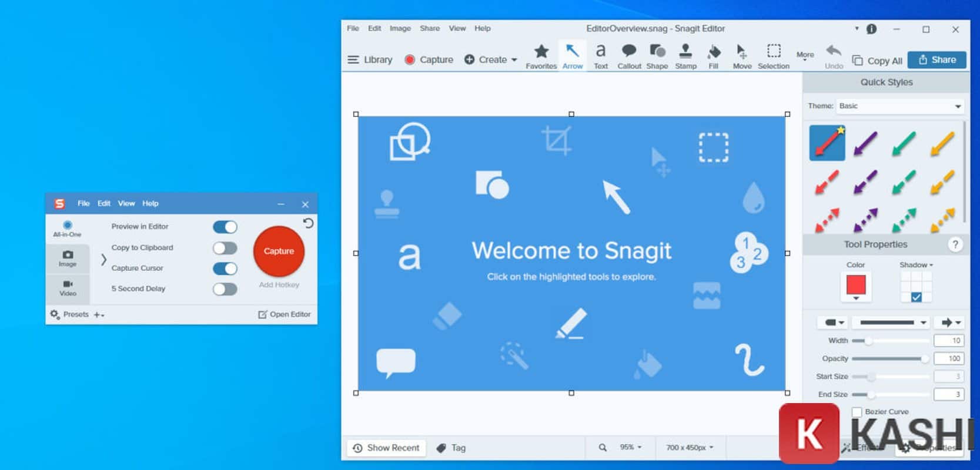Expand the Shadow dropdown
Image resolution: width=980 pixels, height=470 pixels.
point(916,265)
